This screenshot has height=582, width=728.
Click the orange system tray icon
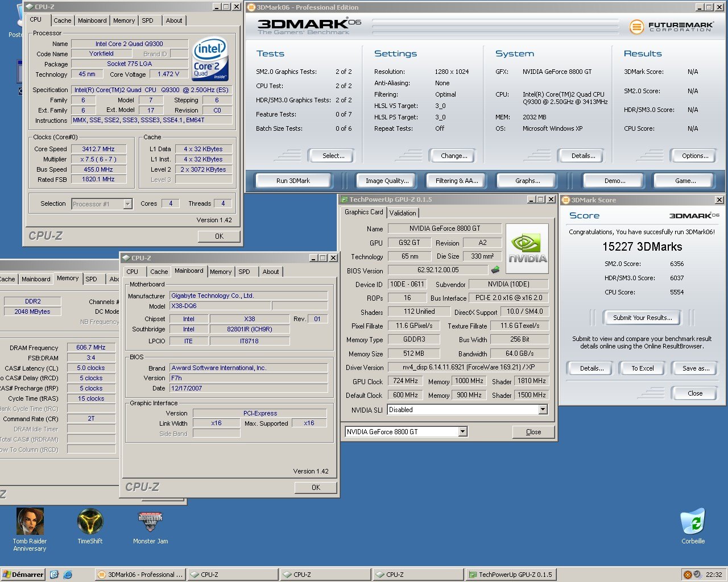(688, 575)
